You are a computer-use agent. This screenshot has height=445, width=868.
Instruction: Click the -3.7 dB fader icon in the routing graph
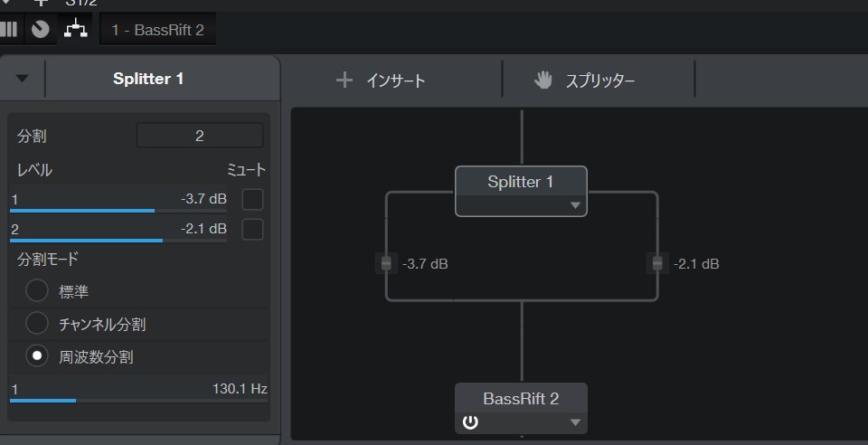[x=386, y=263]
